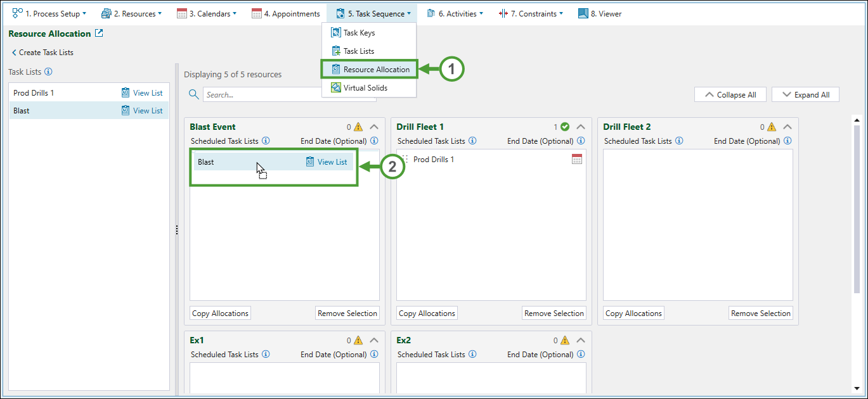Collapse the Blast Event resource card
Viewport: 868px width, 399px height.
pos(373,127)
